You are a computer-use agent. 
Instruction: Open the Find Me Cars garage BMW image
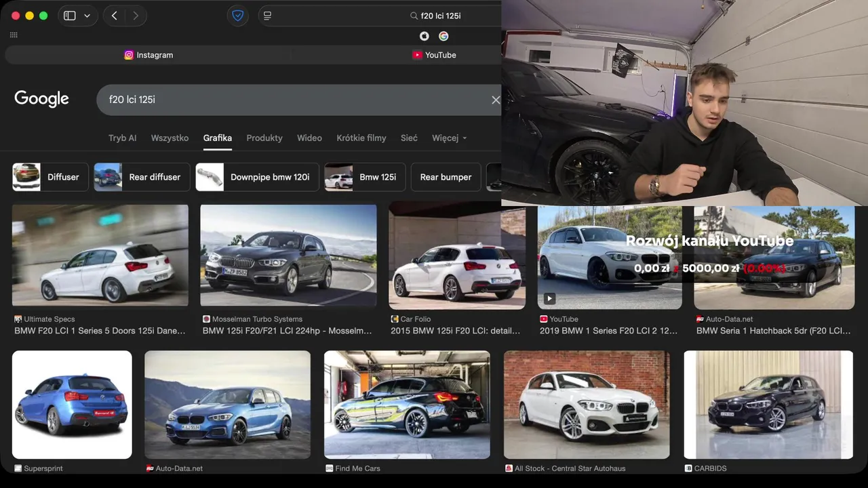click(x=407, y=405)
